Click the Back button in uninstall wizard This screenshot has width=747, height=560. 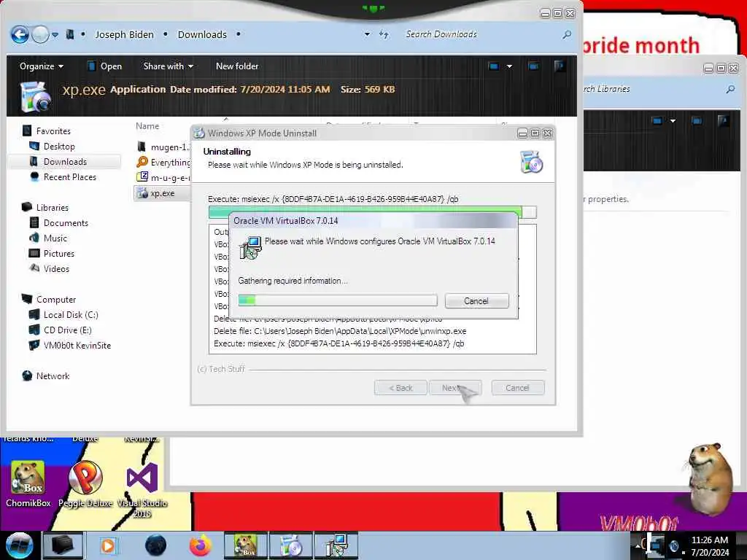(x=400, y=388)
